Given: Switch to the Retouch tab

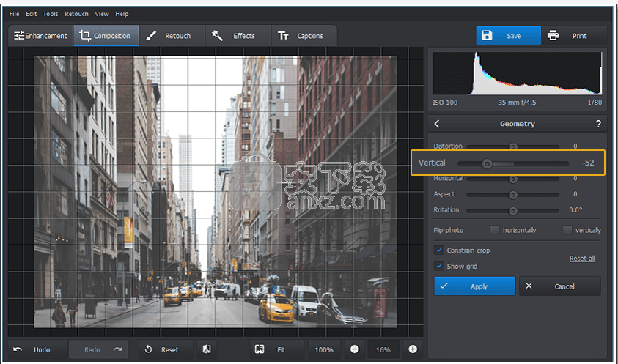Looking at the screenshot, I should point(172,36).
